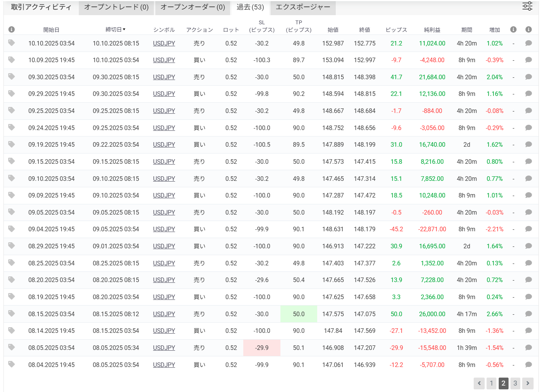540x392 pixels.
Task: Open the エクスポージャー tab
Action: pos(302,8)
